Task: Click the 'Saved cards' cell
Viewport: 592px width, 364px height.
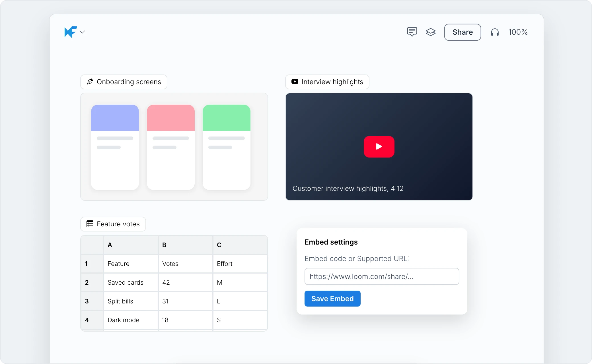Action: point(131,282)
